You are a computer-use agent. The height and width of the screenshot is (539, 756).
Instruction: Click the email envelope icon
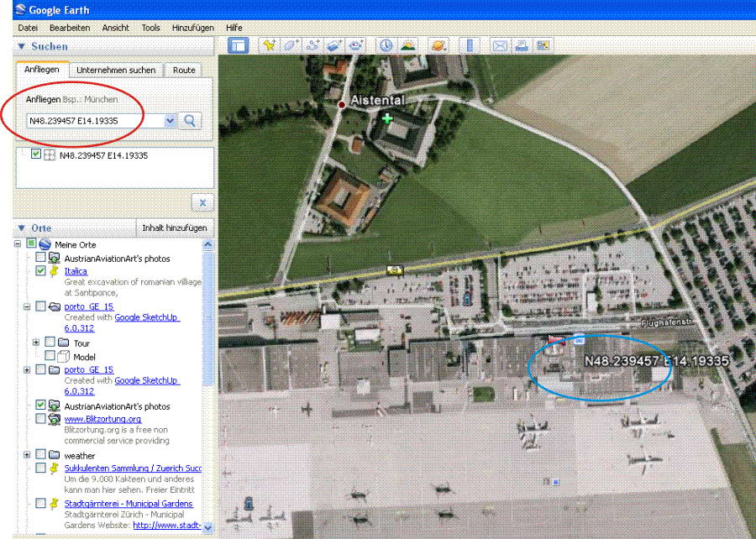(x=500, y=46)
